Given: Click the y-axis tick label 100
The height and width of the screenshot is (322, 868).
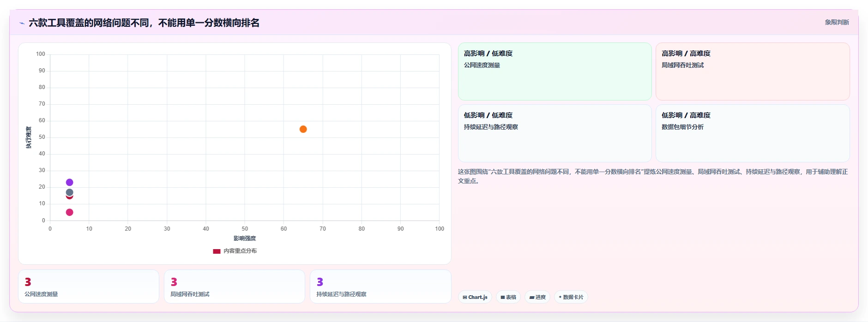Looking at the screenshot, I should 41,54.
